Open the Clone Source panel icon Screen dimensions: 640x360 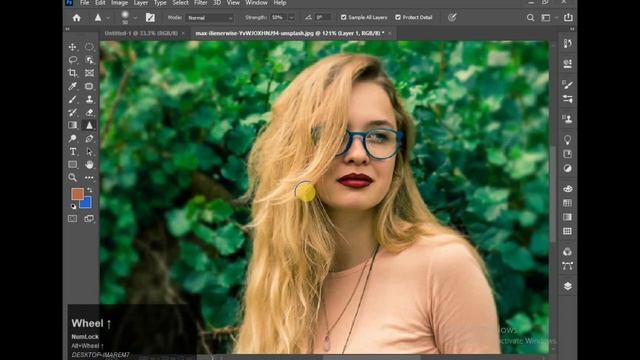click(x=567, y=119)
